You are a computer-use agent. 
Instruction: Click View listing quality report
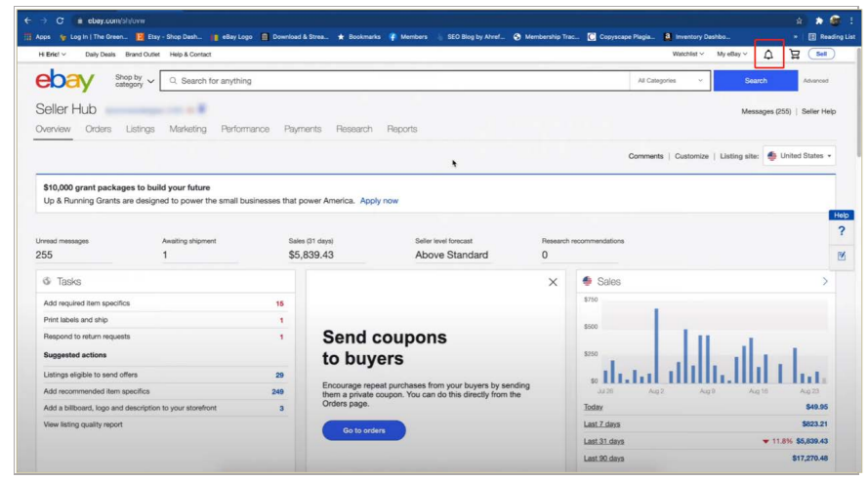pos(83,424)
